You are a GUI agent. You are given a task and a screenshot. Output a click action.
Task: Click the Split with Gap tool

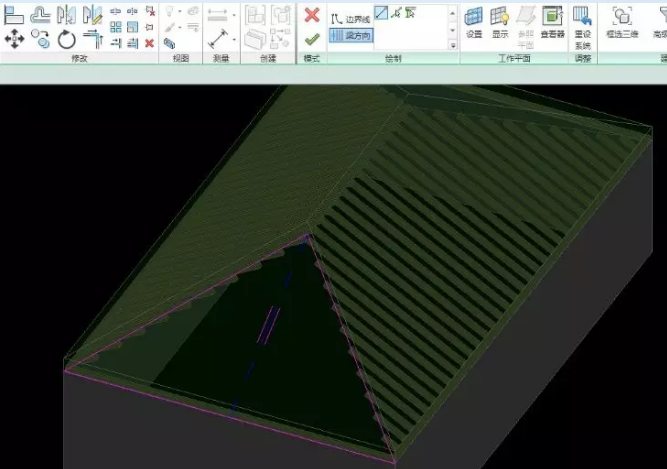132,11
